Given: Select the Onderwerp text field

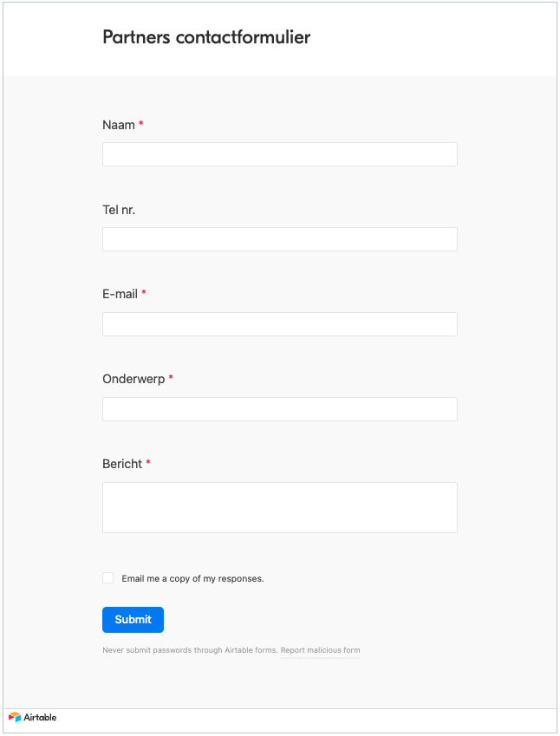Looking at the screenshot, I should pos(280,409).
